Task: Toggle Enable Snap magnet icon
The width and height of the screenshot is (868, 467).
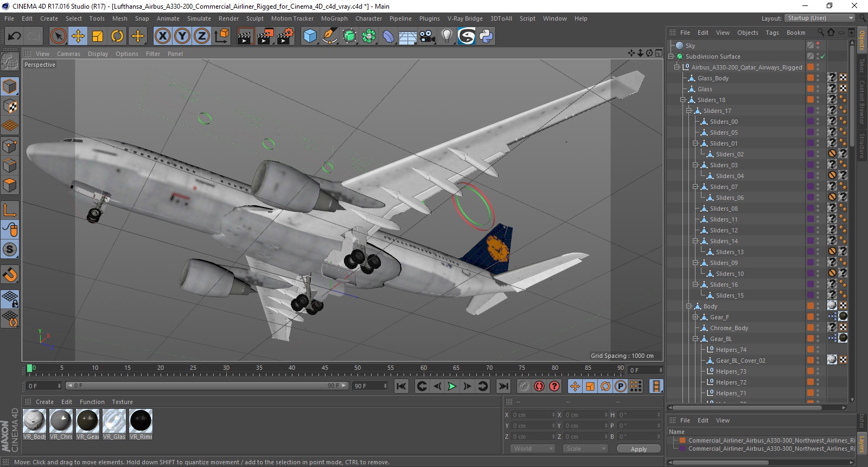Action: 10,274
